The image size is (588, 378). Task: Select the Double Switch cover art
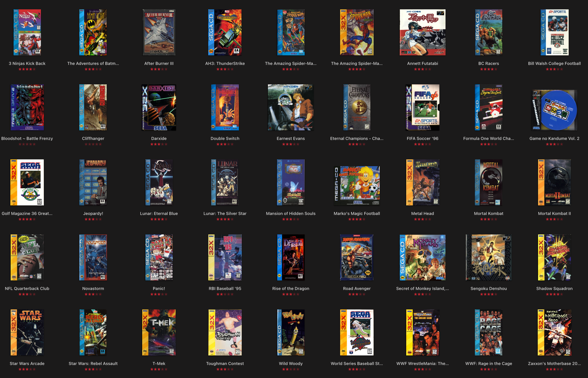tap(225, 107)
